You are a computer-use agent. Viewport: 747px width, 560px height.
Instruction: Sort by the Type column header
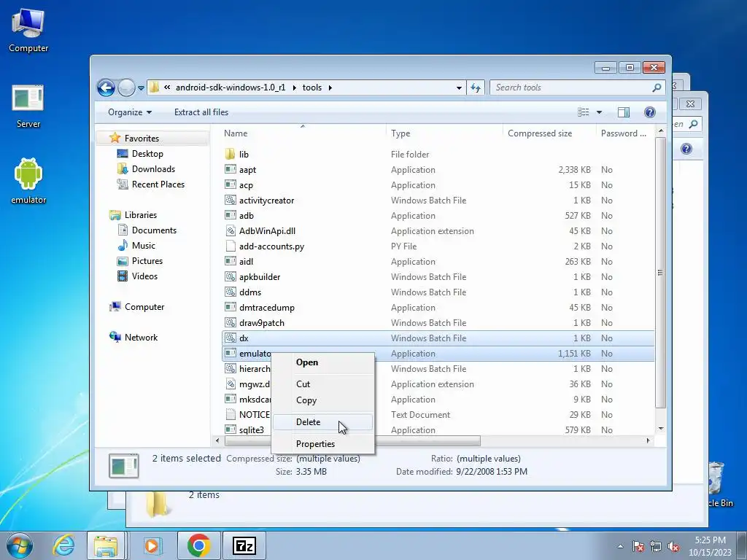[400, 133]
